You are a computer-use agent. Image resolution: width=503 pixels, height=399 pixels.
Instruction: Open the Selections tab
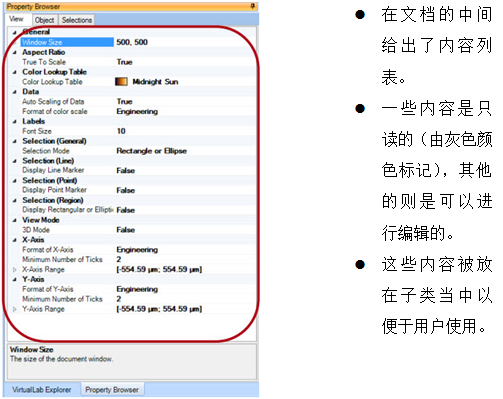pos(77,20)
